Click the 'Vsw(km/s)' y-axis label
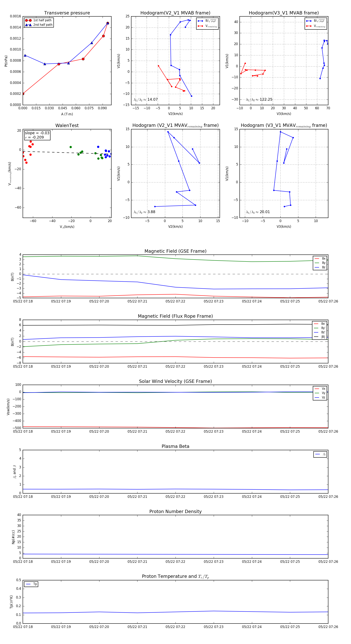This screenshot has height=644, width=351. [8, 407]
